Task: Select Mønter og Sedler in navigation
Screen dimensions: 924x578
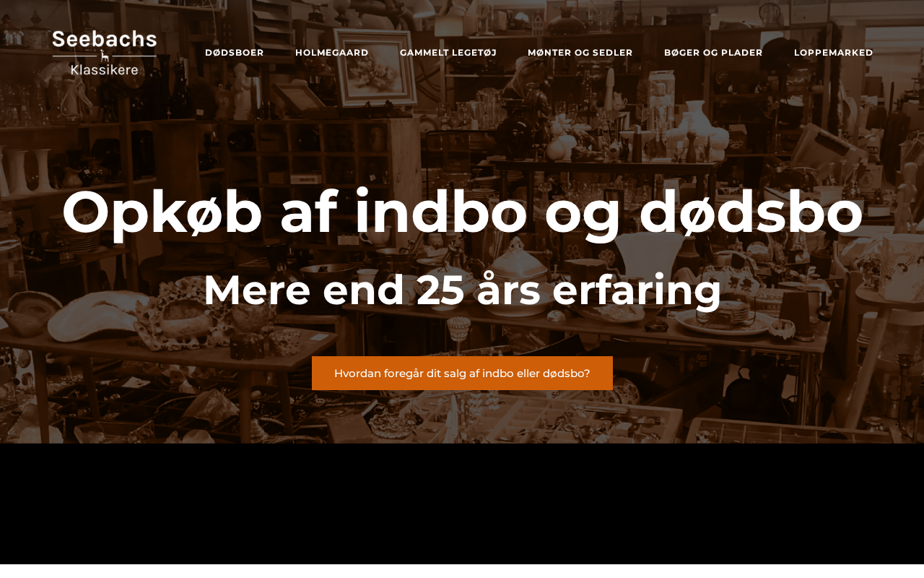Action: point(580,53)
